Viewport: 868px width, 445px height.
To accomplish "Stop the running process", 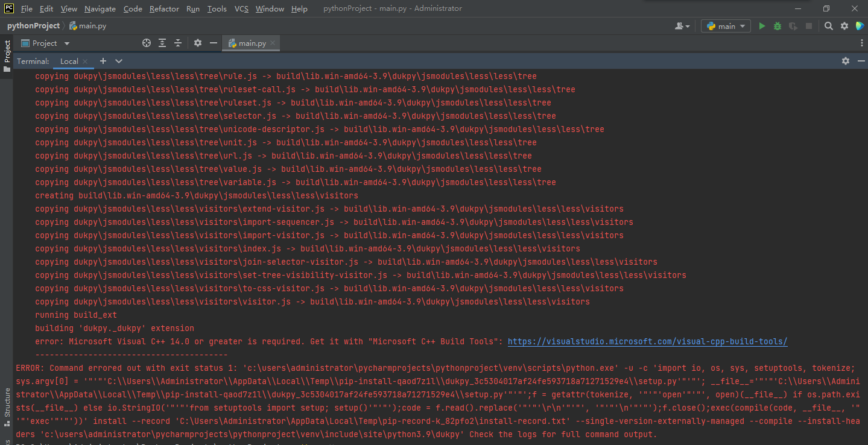I will [x=809, y=26].
